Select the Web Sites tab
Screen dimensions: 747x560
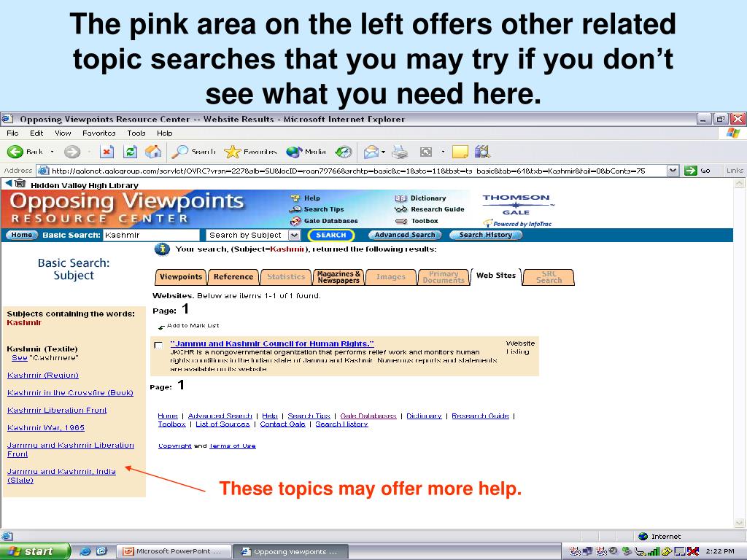(496, 276)
